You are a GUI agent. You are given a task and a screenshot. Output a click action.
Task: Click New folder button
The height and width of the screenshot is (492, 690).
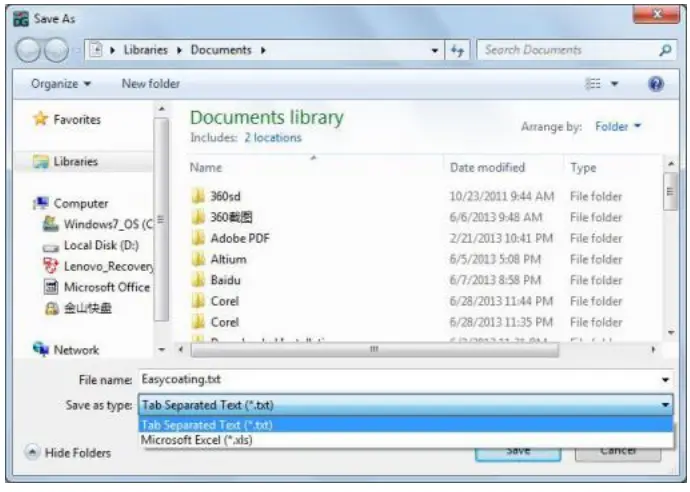[x=150, y=84]
